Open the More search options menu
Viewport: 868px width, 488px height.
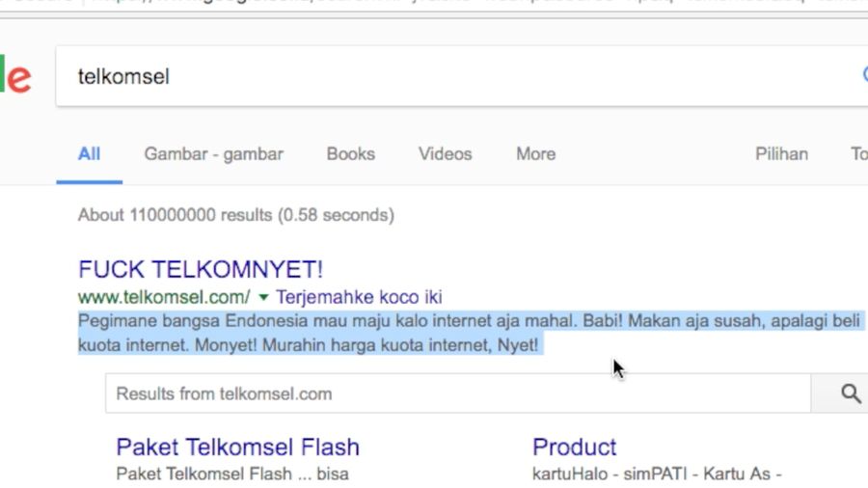tap(536, 153)
